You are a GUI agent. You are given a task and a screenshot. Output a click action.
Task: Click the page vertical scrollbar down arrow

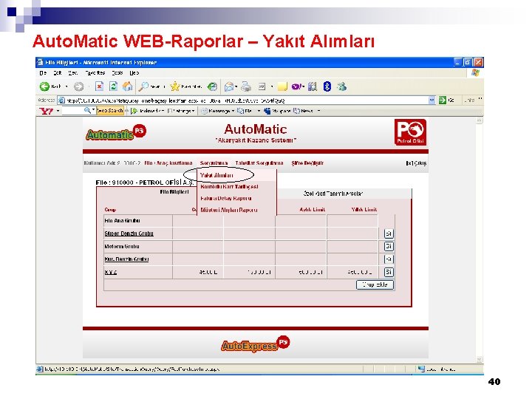[x=479, y=359]
